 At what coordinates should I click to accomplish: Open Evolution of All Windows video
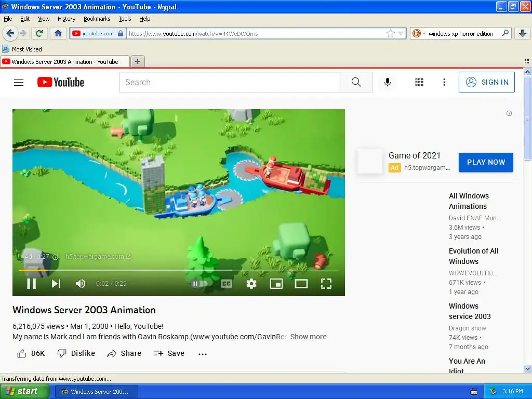(473, 256)
